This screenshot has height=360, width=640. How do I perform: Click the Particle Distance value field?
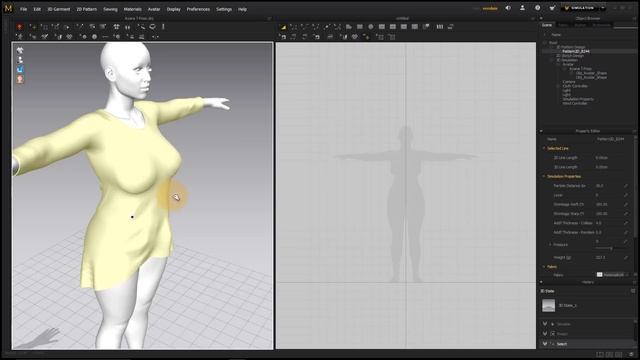pos(608,186)
